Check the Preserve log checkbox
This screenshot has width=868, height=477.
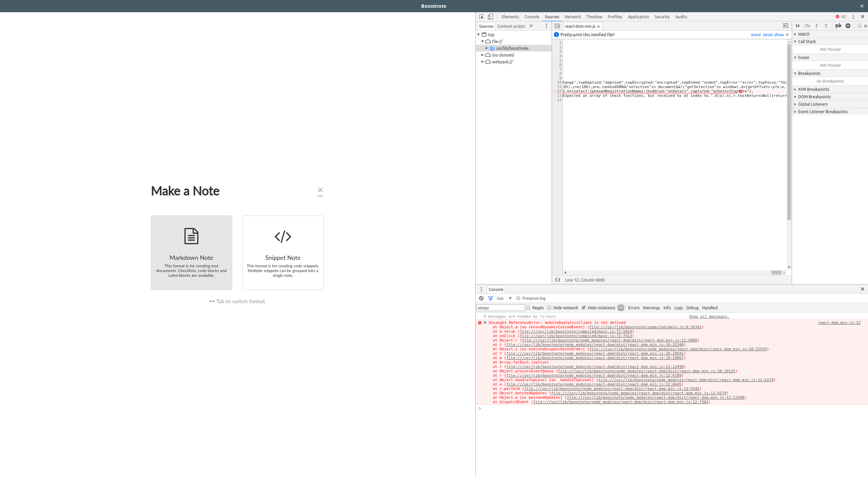(518, 298)
